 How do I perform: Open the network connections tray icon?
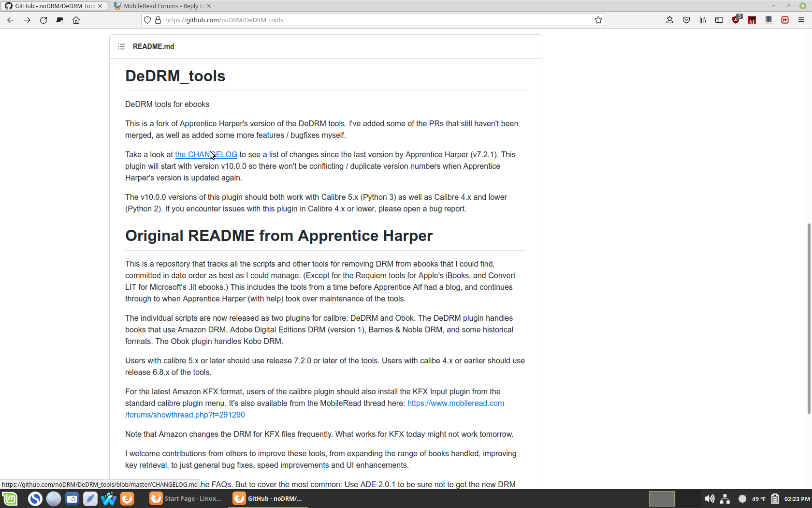(x=725, y=498)
